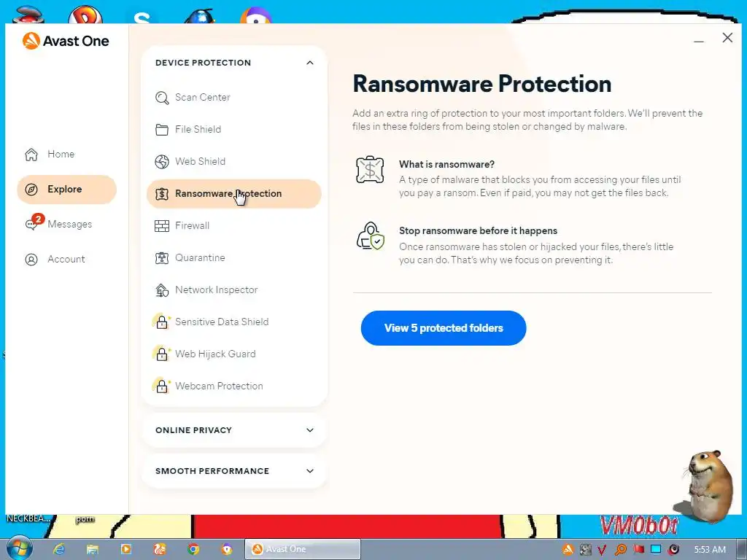Open Scan Center

(x=234, y=98)
